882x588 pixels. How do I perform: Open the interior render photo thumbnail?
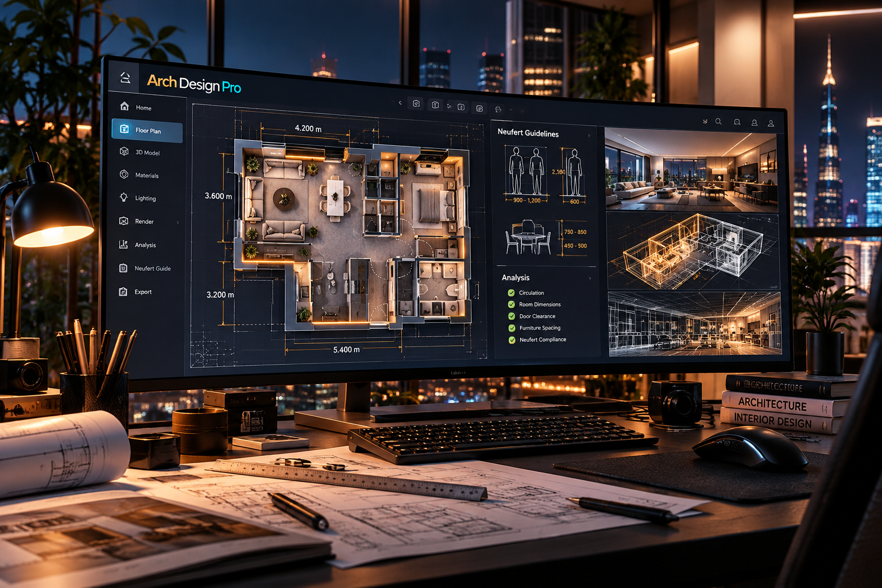pyautogui.click(x=691, y=169)
